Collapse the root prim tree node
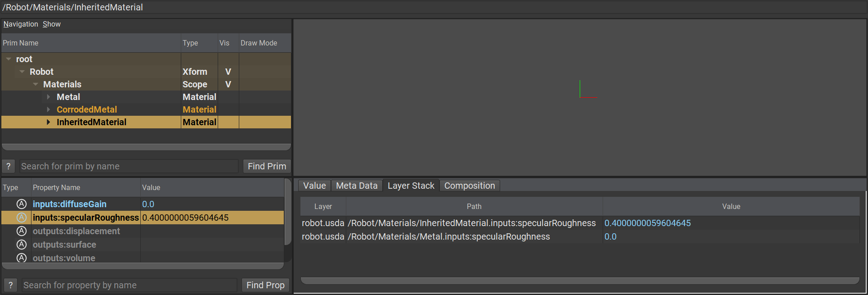The image size is (868, 295). (x=9, y=59)
